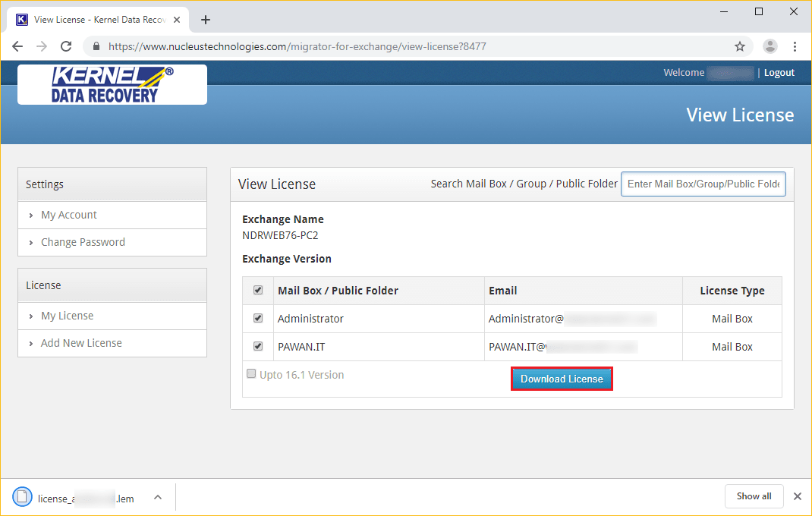Open My Account in Settings

(69, 215)
